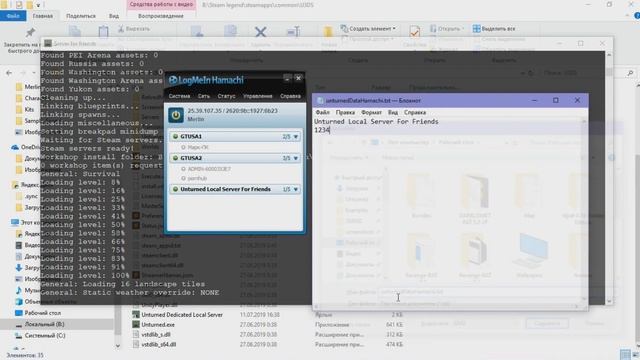Expand the GTUSA2 network dropdown arrow
The height and width of the screenshot is (360, 640).
pos(296,158)
